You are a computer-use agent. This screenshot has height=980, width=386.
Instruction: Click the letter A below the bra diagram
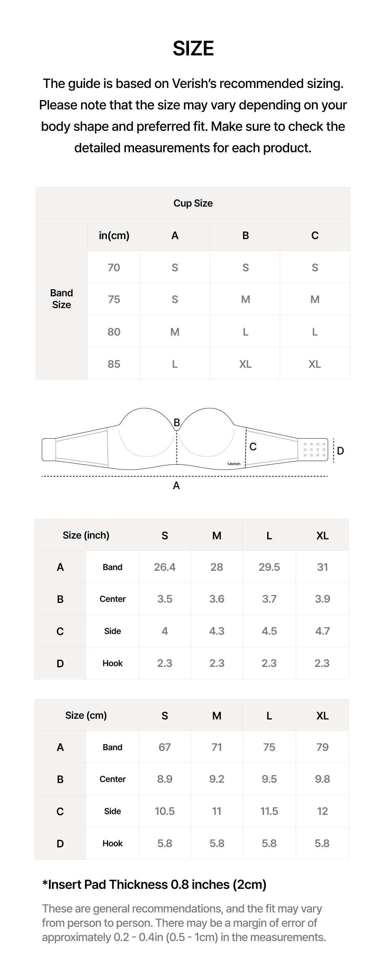176,485
